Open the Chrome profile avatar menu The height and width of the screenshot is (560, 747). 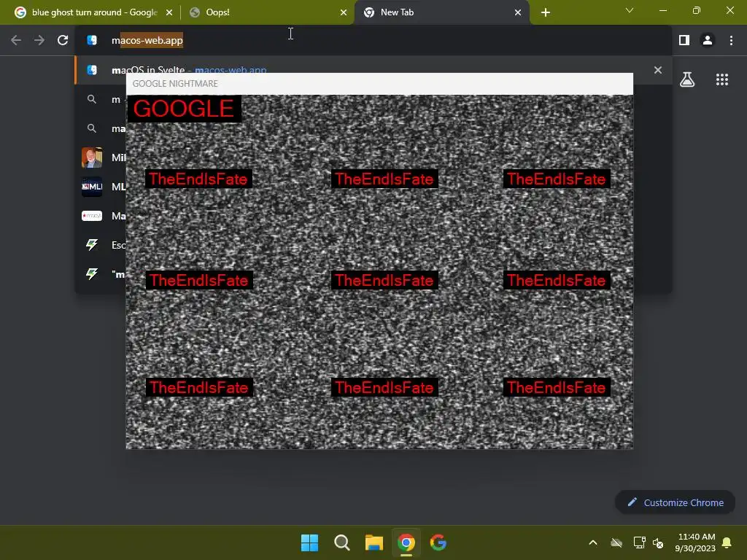coord(708,41)
